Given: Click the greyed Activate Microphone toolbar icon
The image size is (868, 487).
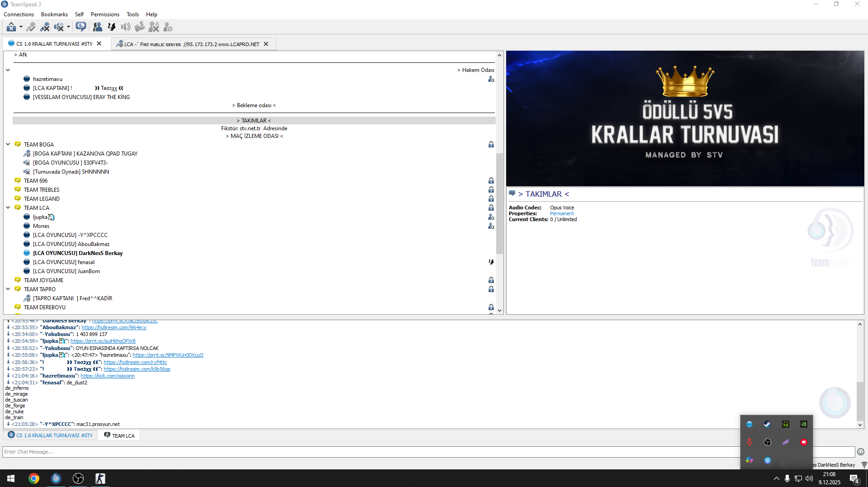Looking at the screenshot, I should [31, 27].
